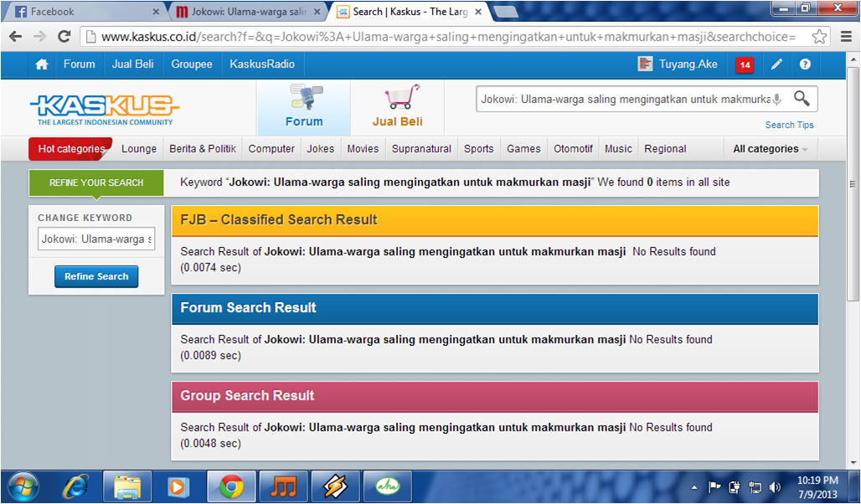Image resolution: width=861 pixels, height=504 pixels.
Task: Launch Internet Explorer from taskbar
Action: [75, 487]
